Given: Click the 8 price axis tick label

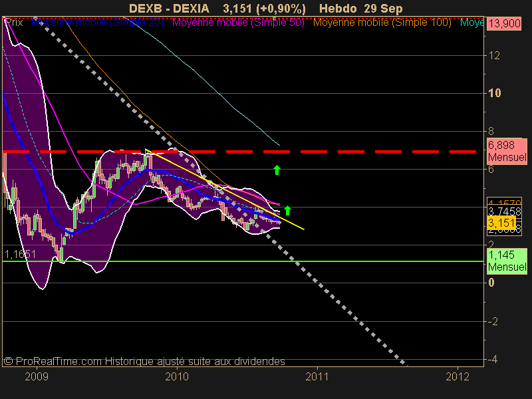Looking at the screenshot, I should click(x=491, y=131).
